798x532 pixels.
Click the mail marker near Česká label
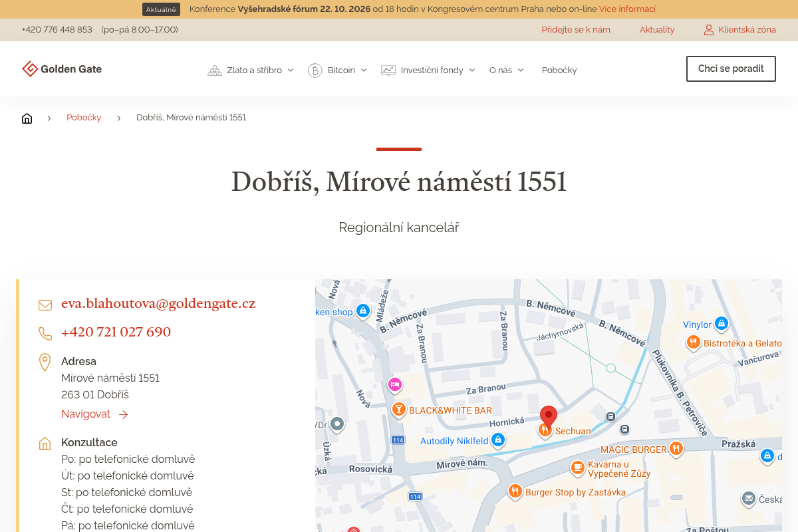click(x=749, y=498)
